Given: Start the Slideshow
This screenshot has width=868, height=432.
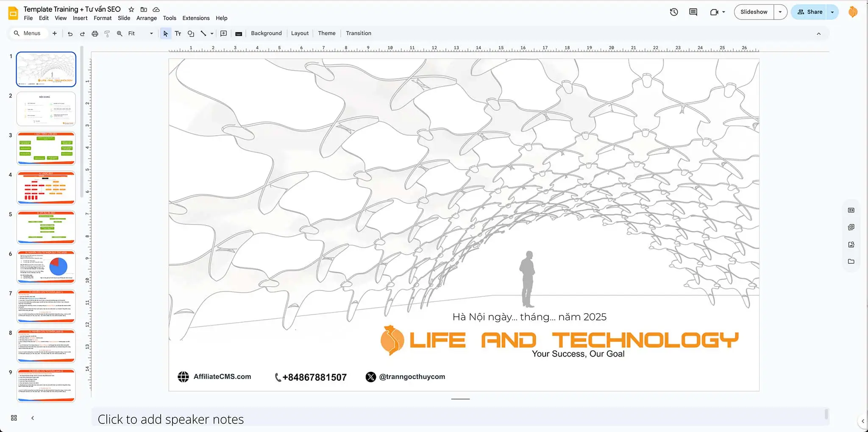Looking at the screenshot, I should [x=754, y=12].
